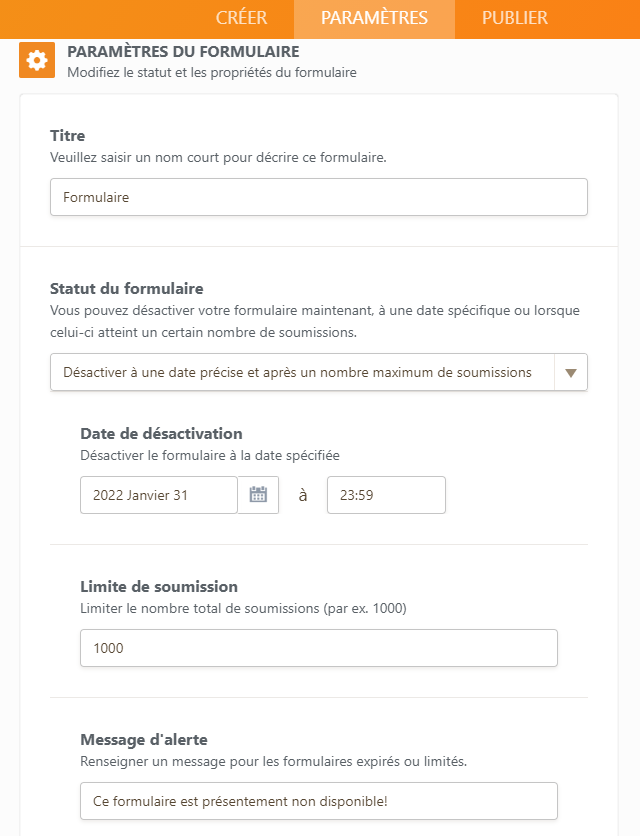The width and height of the screenshot is (640, 836).
Task: Click the Titre field containing 'Formulaire'
Action: [318, 197]
